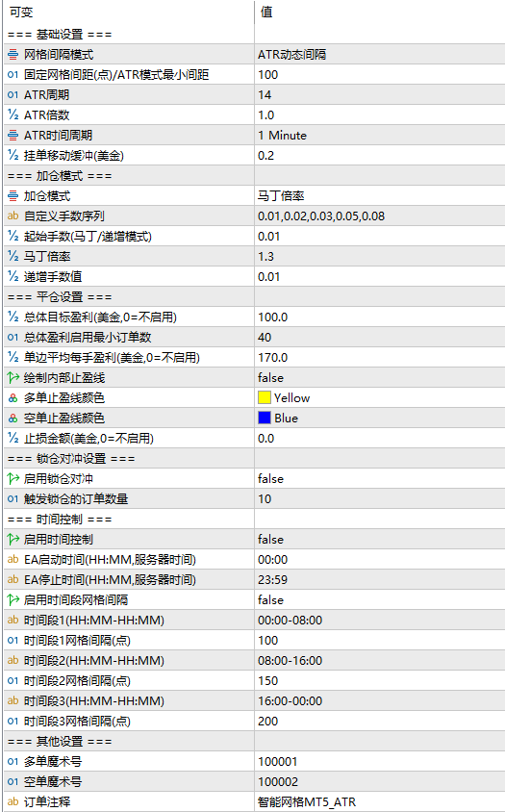Click the bool icon beside 启用时间控制
This screenshot has height=812, width=505.
(13, 539)
